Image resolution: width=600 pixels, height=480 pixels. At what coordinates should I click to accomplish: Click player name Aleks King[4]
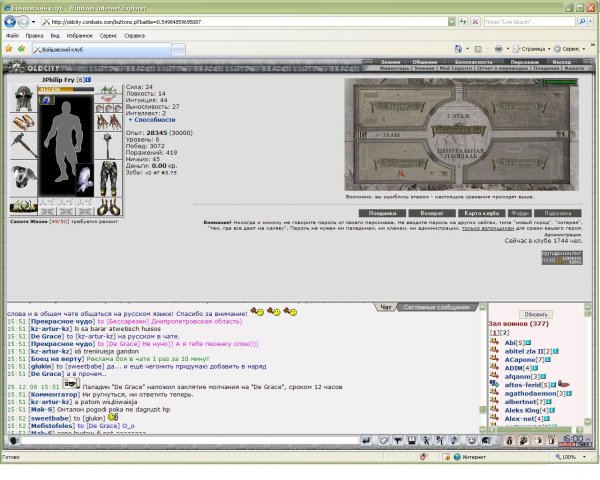pyautogui.click(x=526, y=410)
